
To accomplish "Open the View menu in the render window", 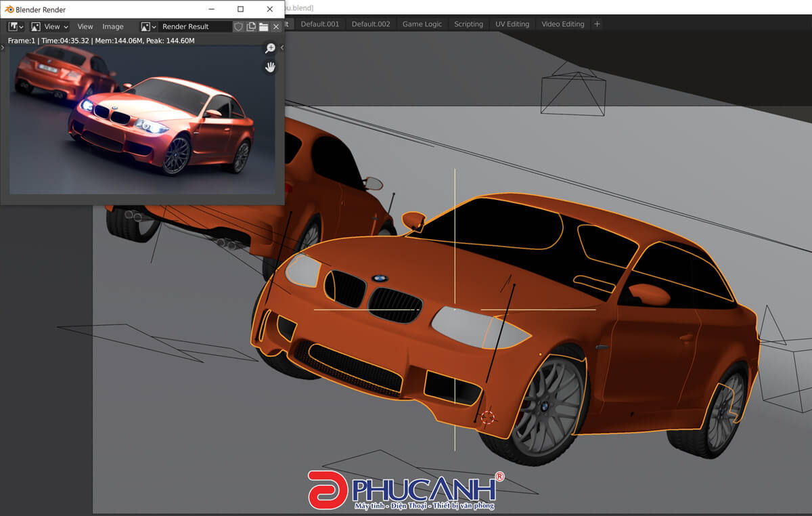I will pyautogui.click(x=85, y=26).
